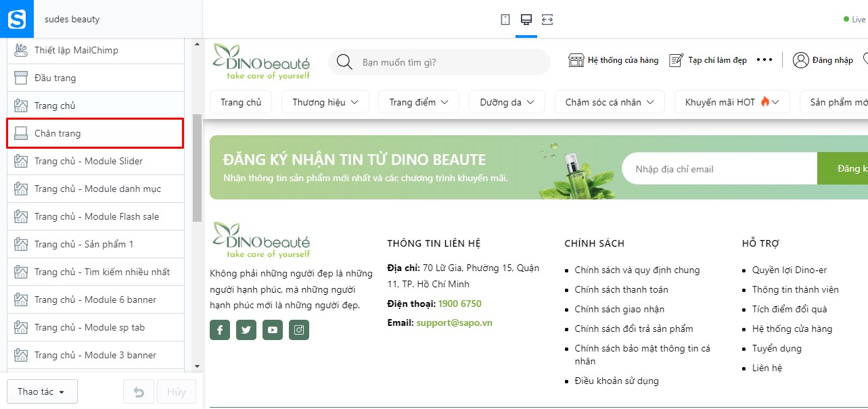The height and width of the screenshot is (409, 868).
Task: Click the undo arrow button
Action: pyautogui.click(x=139, y=392)
